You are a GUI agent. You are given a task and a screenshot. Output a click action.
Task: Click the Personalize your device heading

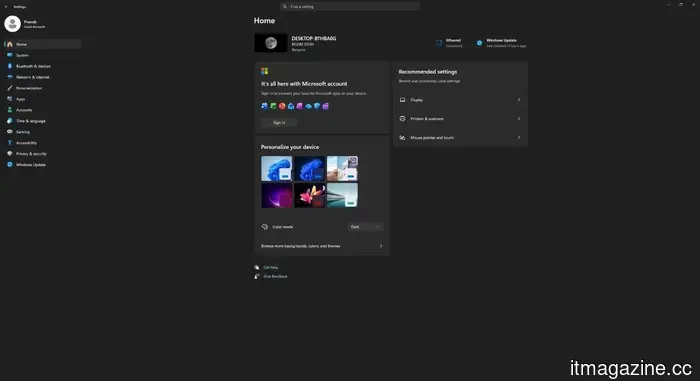290,147
